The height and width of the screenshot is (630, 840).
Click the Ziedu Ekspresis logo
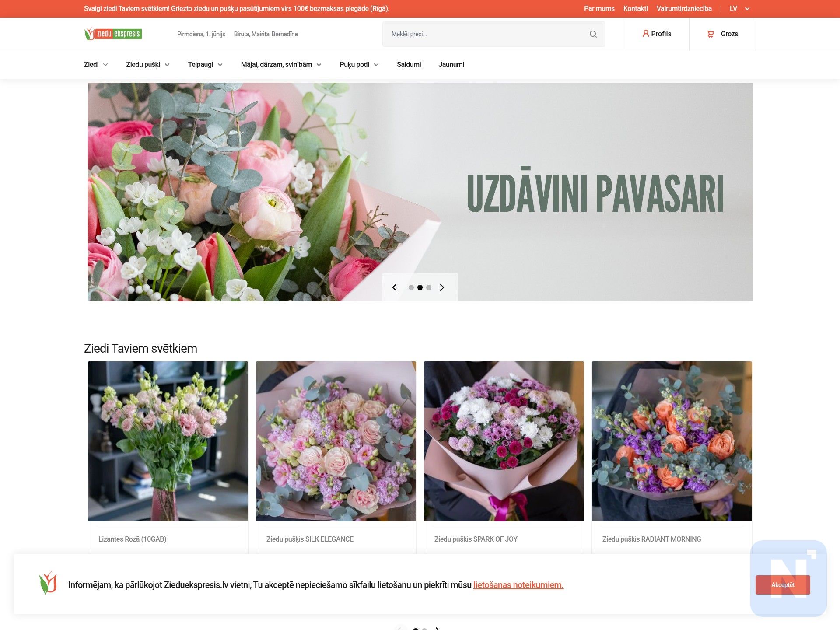click(113, 34)
